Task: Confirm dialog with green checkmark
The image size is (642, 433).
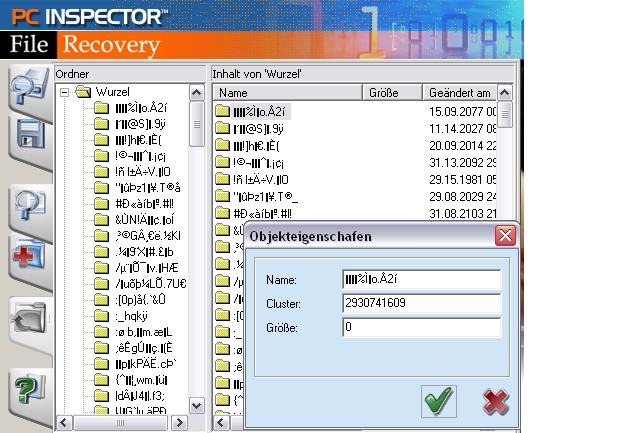Action: point(439,401)
